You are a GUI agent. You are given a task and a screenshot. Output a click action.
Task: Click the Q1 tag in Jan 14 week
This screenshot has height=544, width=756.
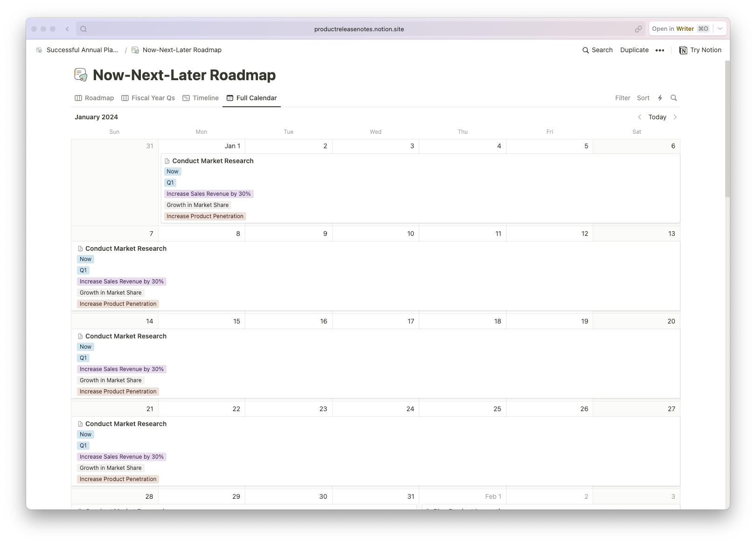(83, 358)
